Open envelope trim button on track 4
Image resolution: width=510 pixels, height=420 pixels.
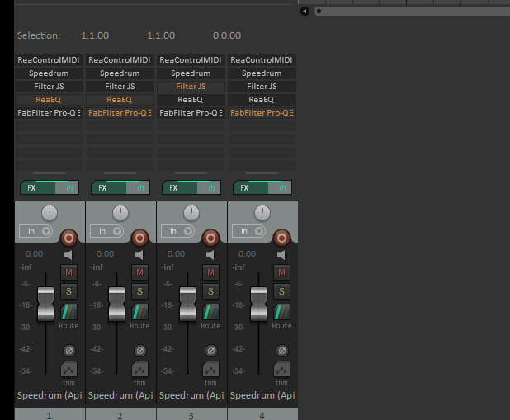[281, 370]
